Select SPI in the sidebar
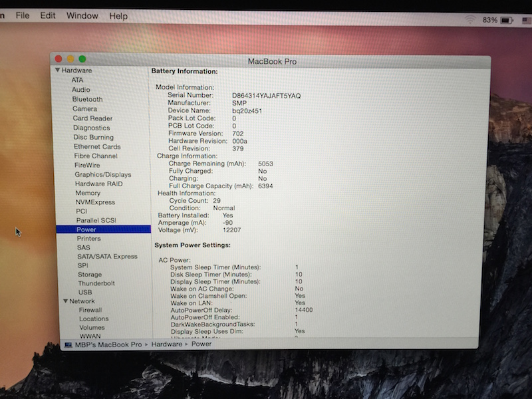 click(82, 265)
